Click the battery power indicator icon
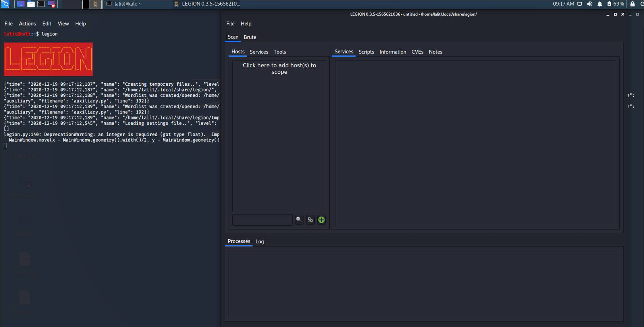The image size is (644, 327). (x=609, y=4)
